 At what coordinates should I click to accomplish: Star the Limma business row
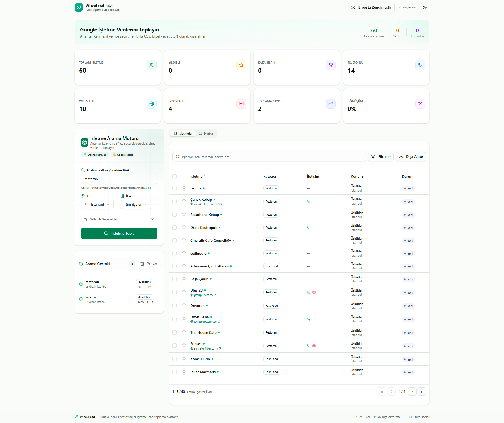tap(184, 187)
